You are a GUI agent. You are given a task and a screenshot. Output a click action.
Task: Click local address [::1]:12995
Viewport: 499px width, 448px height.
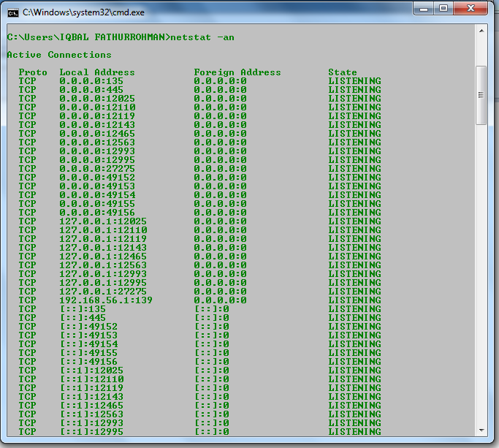click(91, 432)
